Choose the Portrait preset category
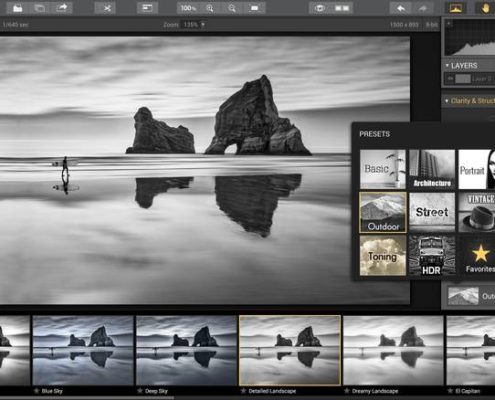The width and height of the screenshot is (495, 400). [x=477, y=169]
